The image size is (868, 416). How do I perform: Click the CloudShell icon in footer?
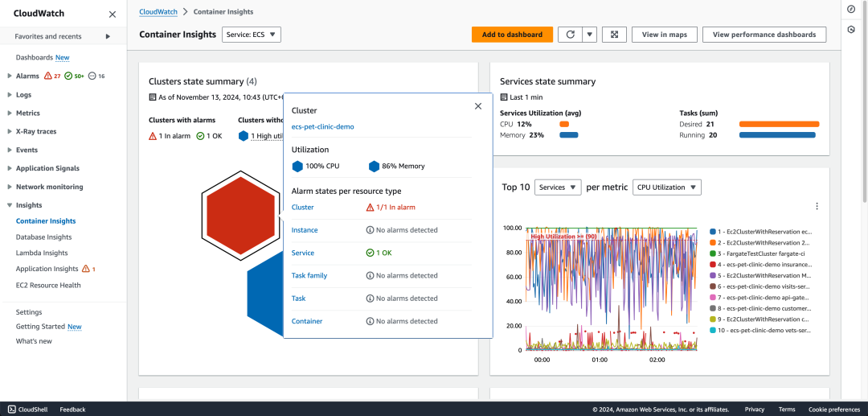[x=11, y=410]
